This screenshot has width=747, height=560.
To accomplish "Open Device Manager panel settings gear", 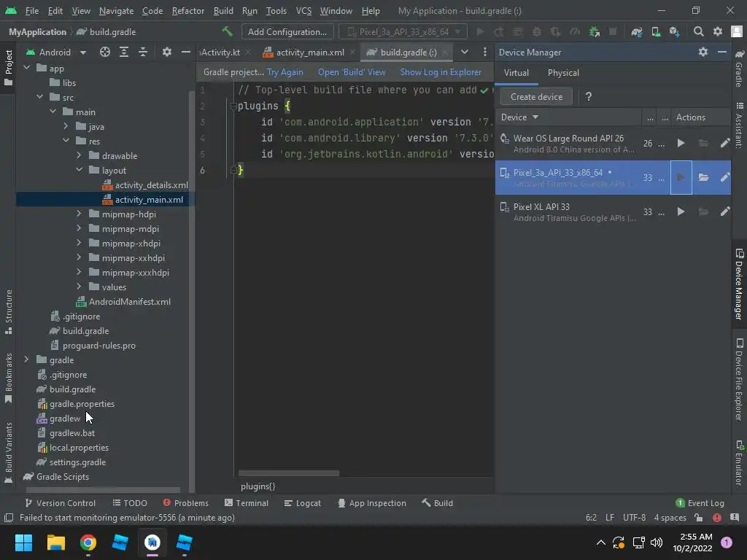I will click(703, 52).
